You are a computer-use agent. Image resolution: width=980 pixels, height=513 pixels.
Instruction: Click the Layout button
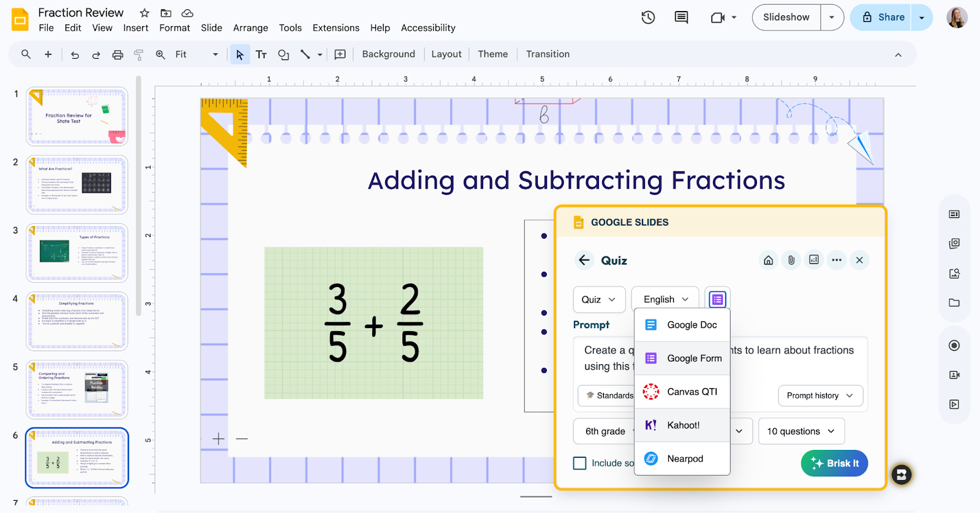coord(447,54)
